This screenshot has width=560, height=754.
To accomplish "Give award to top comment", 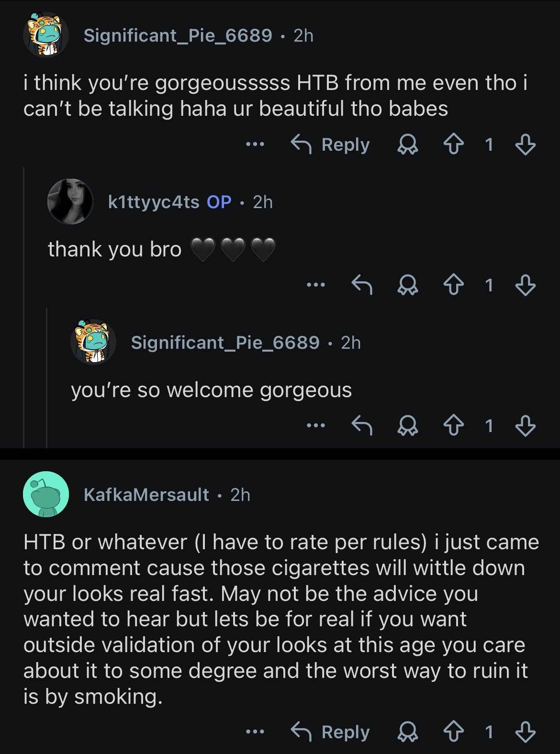I will [x=408, y=144].
